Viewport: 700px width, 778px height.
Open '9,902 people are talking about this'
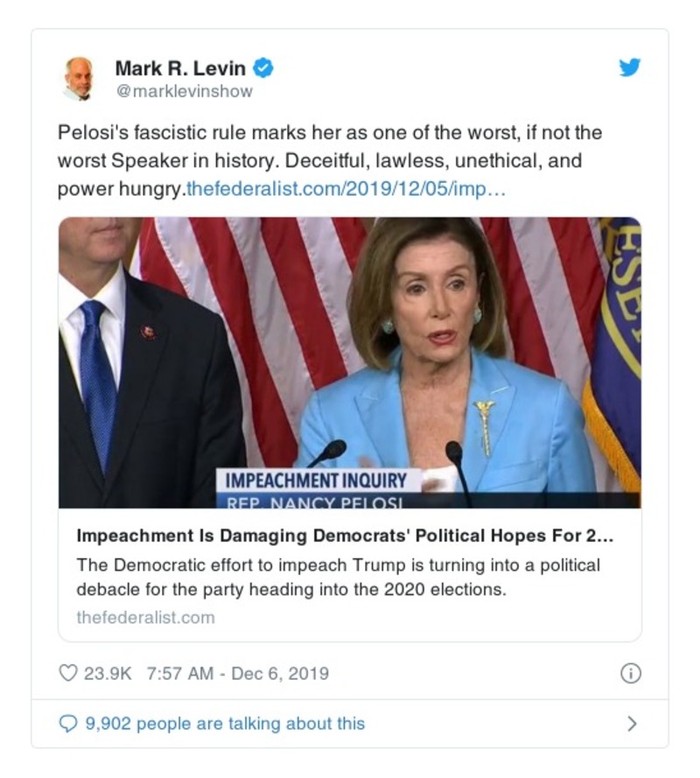(225, 724)
